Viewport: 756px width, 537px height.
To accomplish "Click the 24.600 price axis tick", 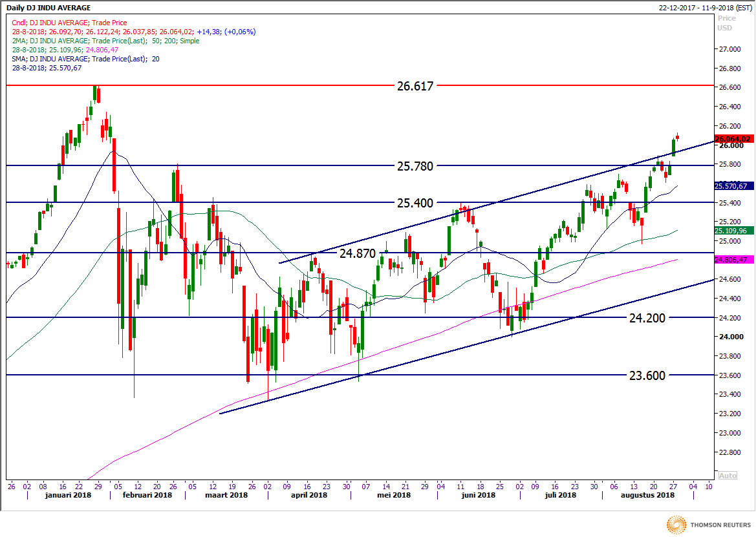I will pos(729,279).
